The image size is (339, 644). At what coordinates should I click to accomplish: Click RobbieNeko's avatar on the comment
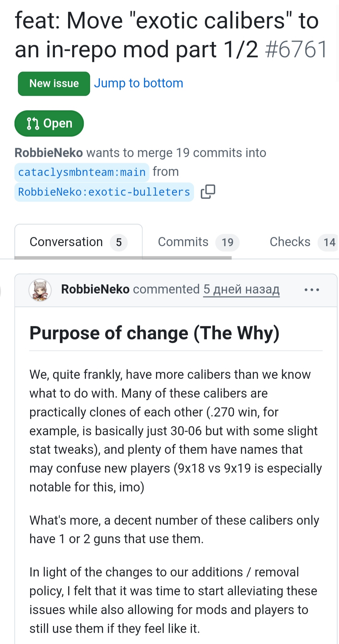[40, 290]
